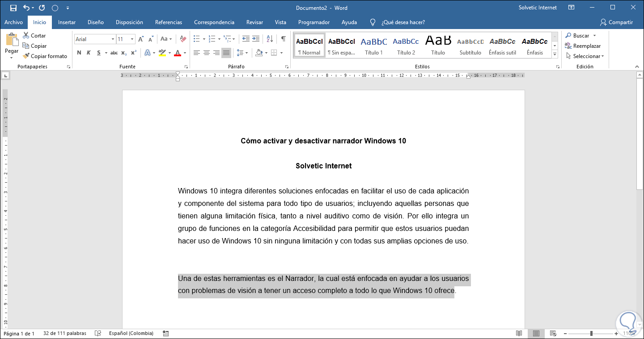Align the paragraph to the left

[x=197, y=53]
